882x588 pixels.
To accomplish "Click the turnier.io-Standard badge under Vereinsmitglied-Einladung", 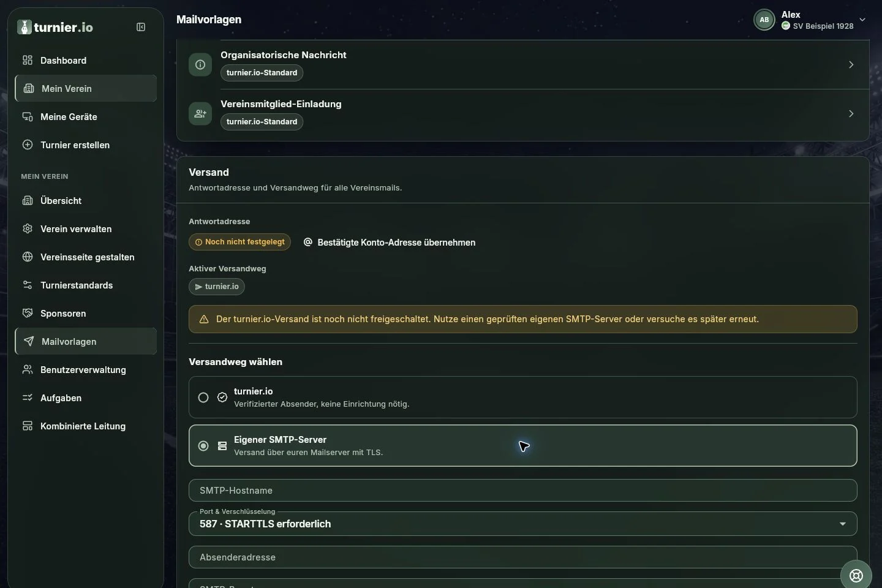I will pos(262,122).
